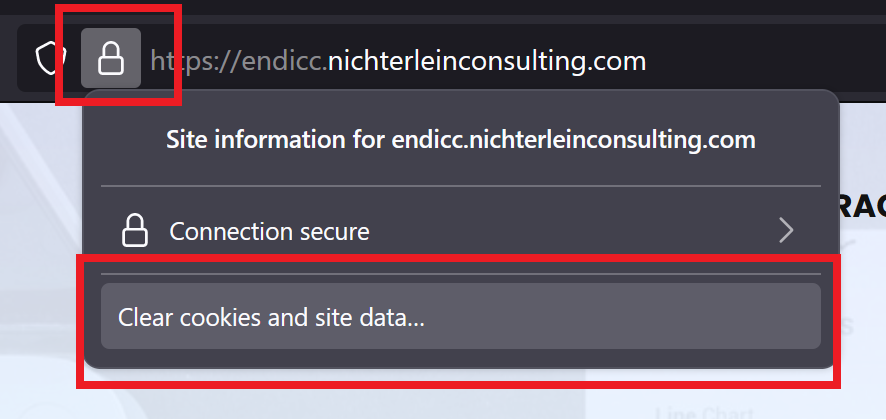Click the Site information header title

click(460, 139)
